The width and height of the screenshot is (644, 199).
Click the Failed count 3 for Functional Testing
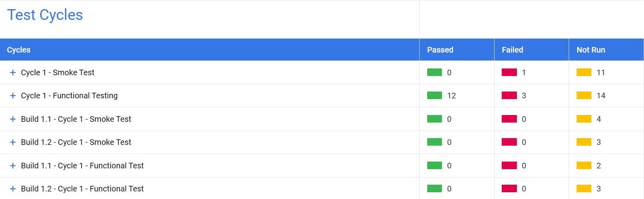point(524,96)
